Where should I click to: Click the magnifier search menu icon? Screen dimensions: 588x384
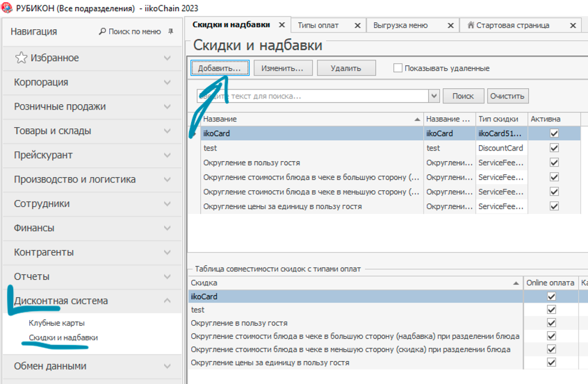click(x=103, y=32)
